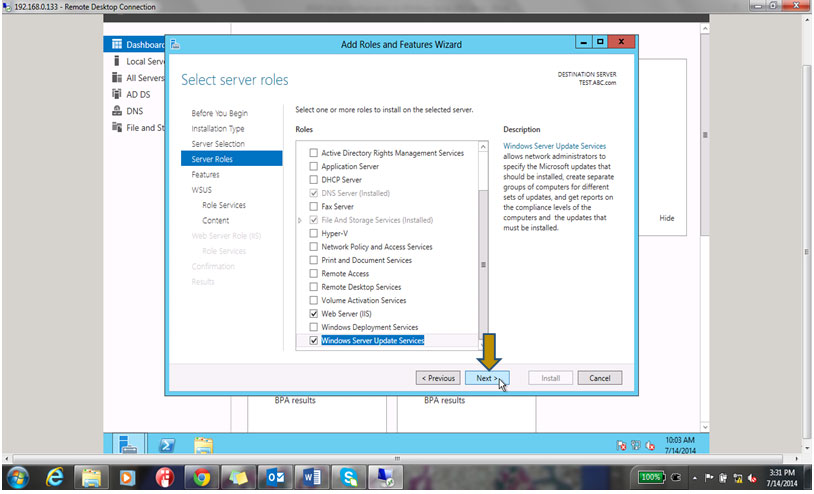This screenshot has width=814, height=494.
Task: Show hidden tray icons arrow
Action: point(694,478)
